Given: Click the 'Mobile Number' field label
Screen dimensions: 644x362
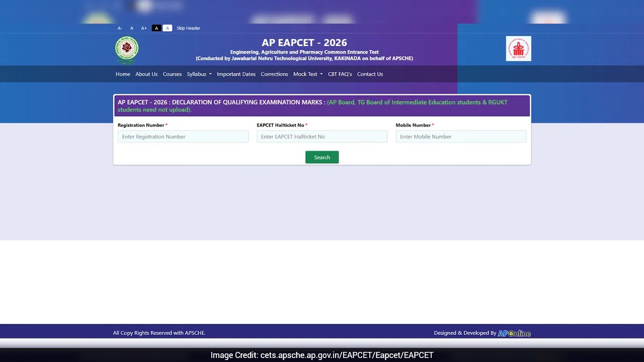Looking at the screenshot, I should pyautogui.click(x=413, y=125).
